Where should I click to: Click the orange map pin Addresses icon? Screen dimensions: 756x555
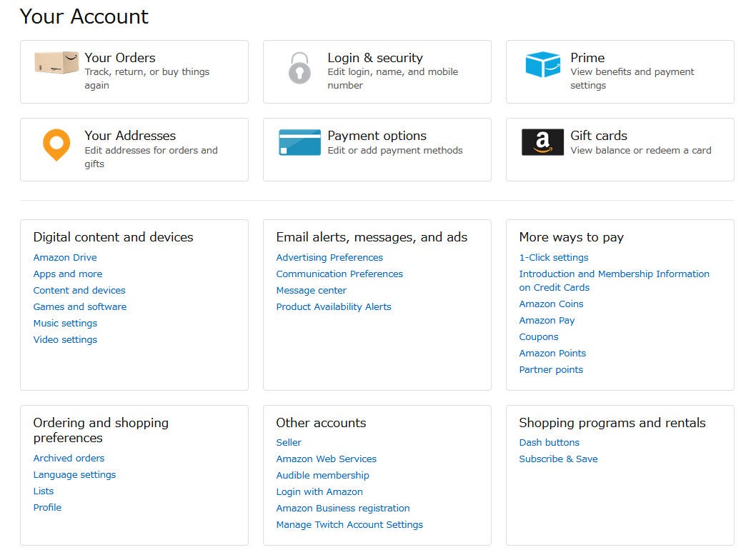(x=56, y=144)
